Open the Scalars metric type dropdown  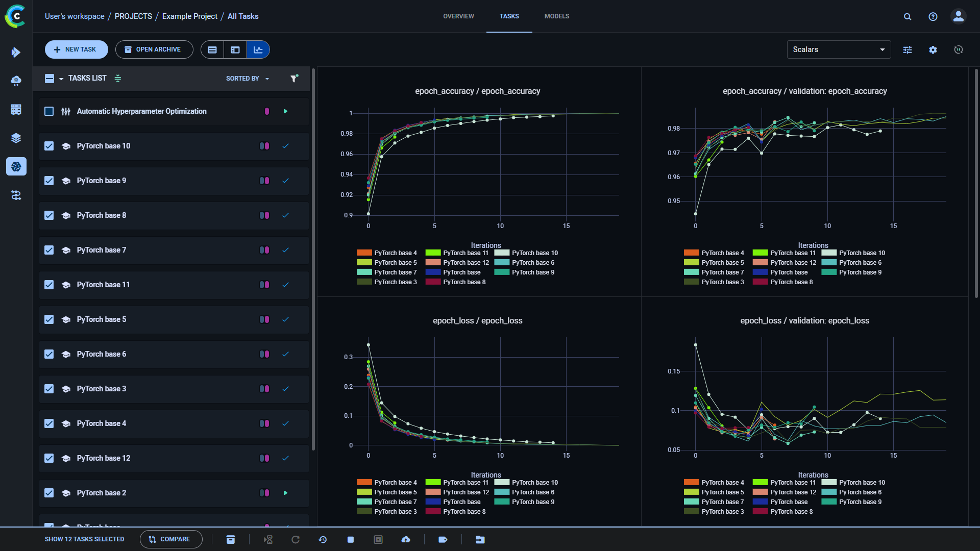(x=838, y=49)
